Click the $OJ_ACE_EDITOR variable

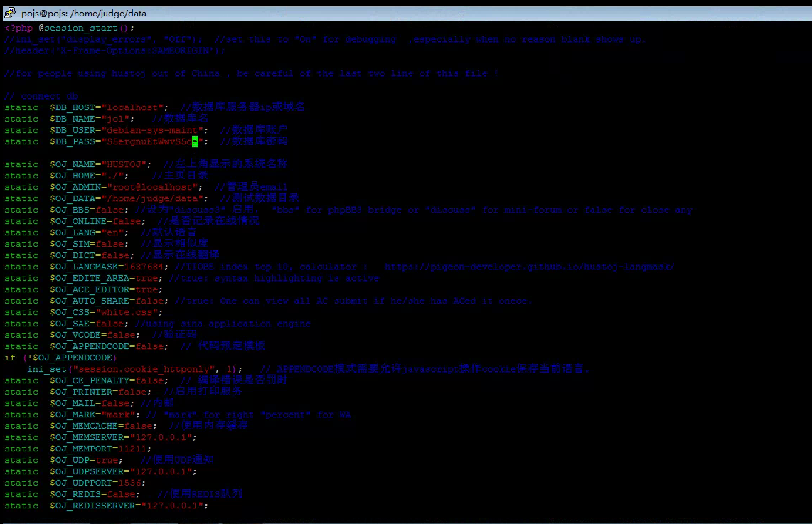click(90, 290)
